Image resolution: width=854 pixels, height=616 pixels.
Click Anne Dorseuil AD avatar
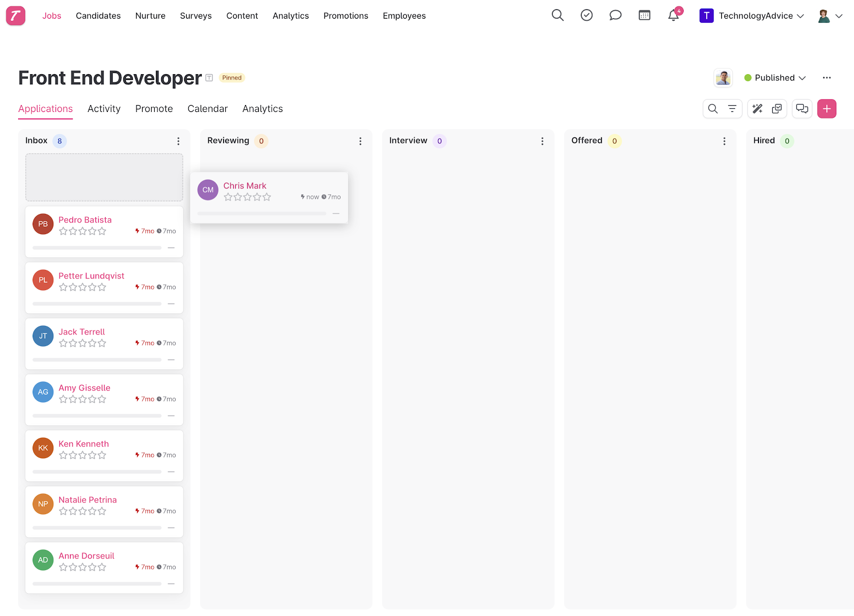(43, 560)
